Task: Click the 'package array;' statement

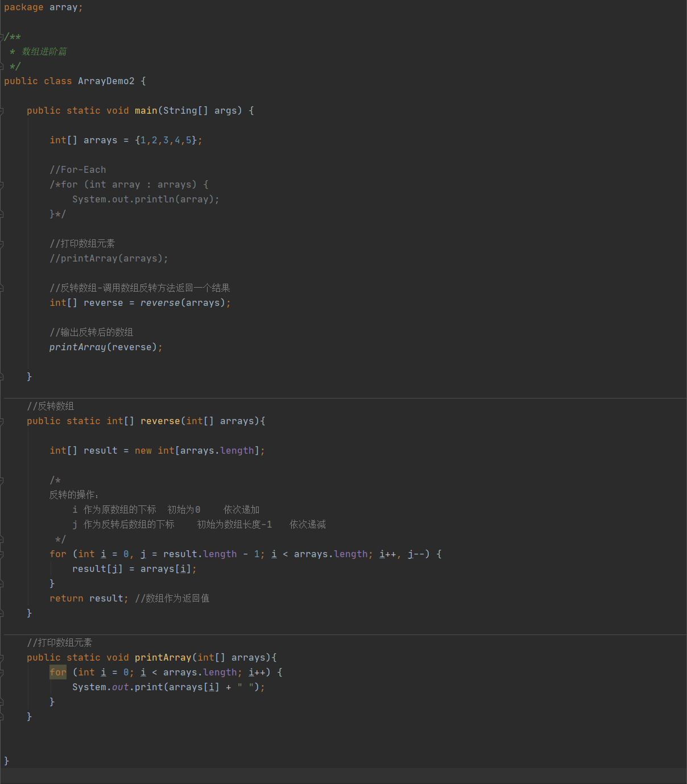Action: 43,7
